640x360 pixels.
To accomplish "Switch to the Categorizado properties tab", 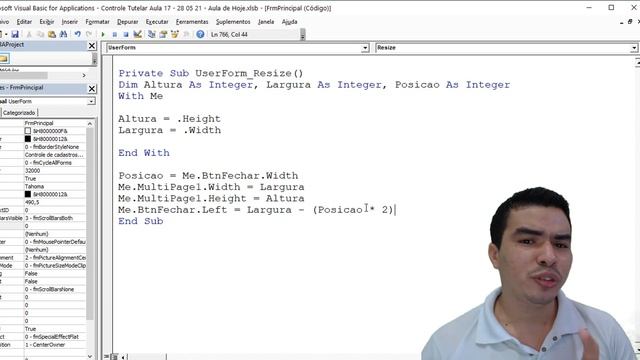I will (19, 113).
